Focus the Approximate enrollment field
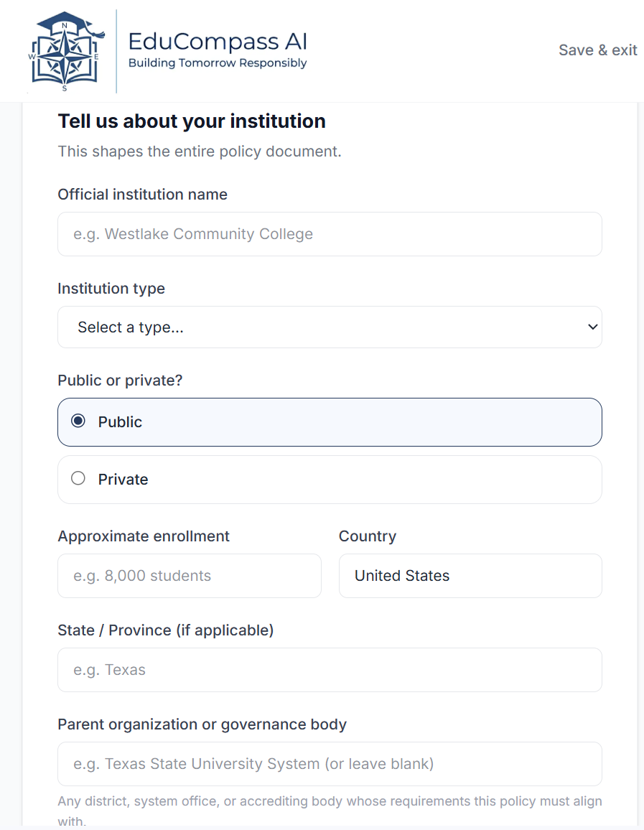This screenshot has width=644, height=830. [x=190, y=576]
